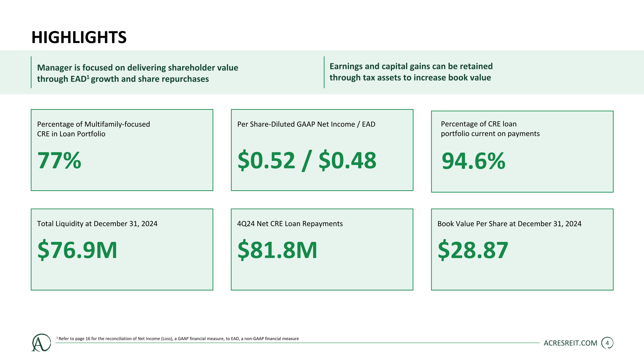The width and height of the screenshot is (644, 362).
Task: Select the $81.8M loan repayments value
Action: (x=277, y=250)
